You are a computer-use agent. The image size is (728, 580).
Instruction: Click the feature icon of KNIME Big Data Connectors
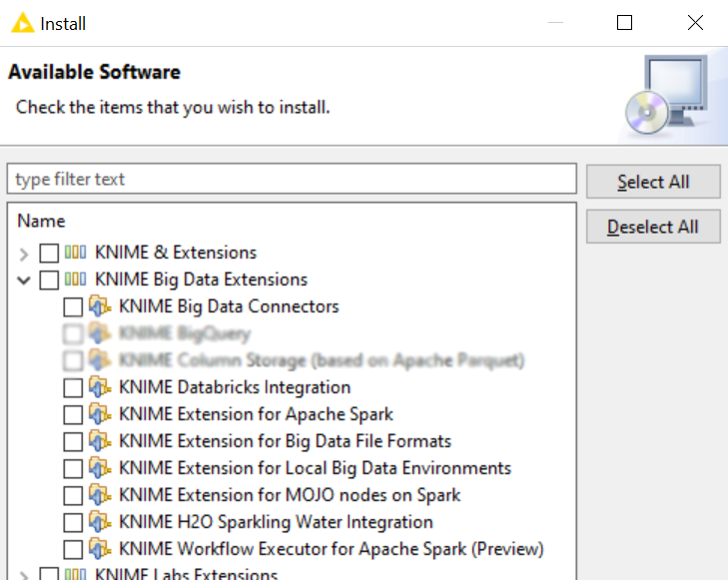[100, 306]
